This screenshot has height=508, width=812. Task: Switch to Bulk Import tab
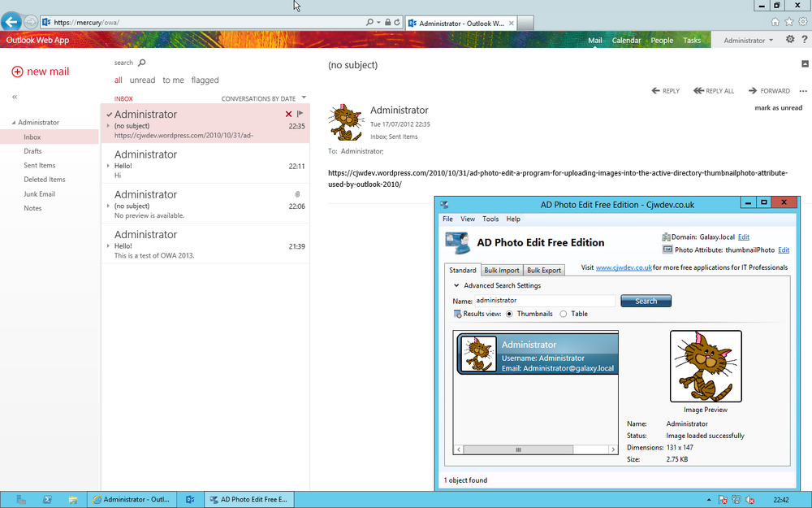pyautogui.click(x=501, y=270)
